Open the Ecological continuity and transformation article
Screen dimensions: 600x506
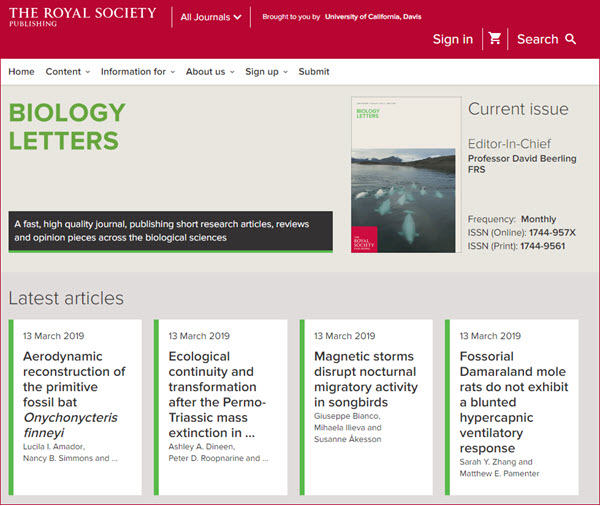tap(217, 394)
